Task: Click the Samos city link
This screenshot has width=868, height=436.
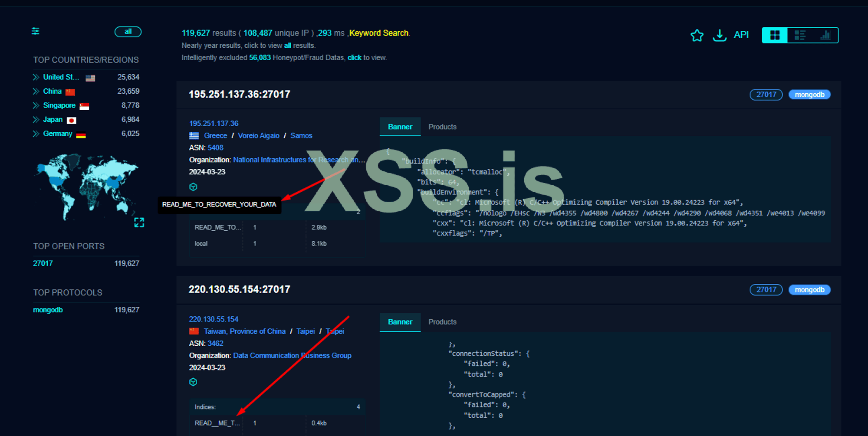Action: 301,136
